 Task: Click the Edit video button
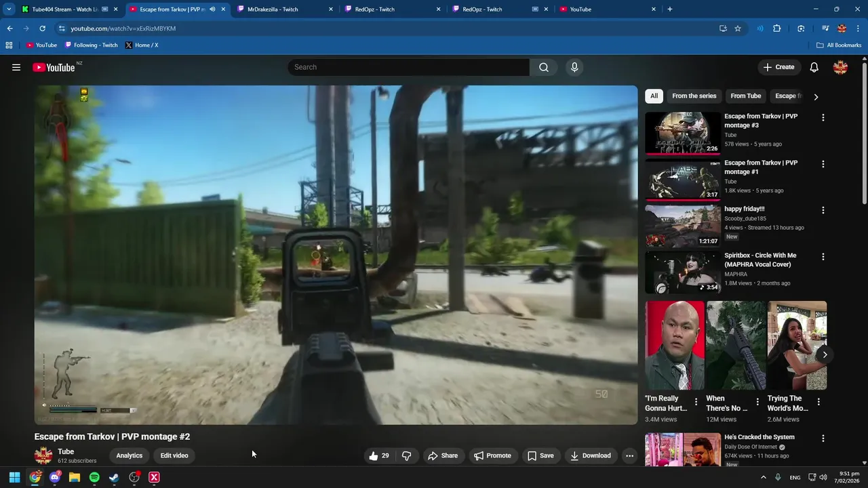(174, 455)
